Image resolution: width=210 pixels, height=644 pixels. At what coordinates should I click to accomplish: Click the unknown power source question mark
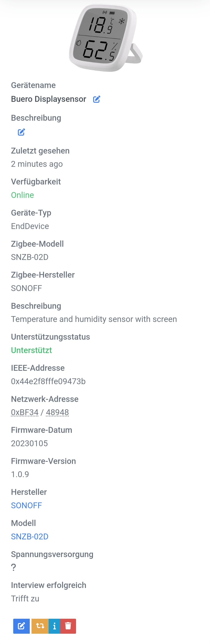point(13,567)
